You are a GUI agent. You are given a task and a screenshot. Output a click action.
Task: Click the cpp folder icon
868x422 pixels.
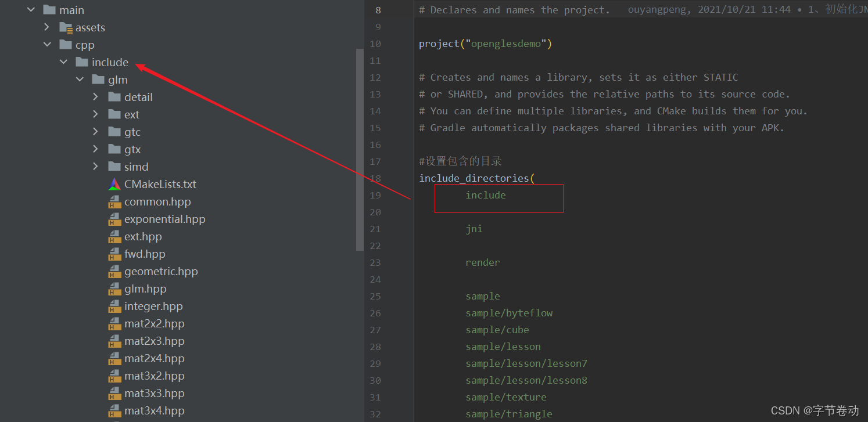66,45
